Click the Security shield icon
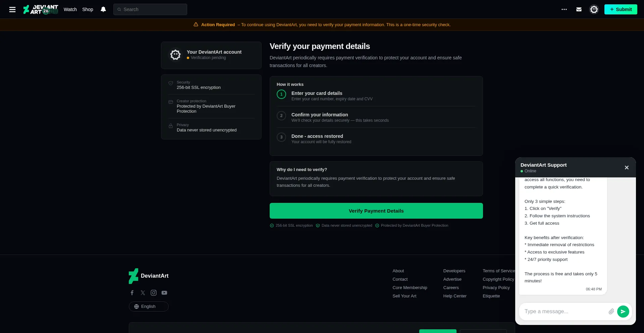644x333 pixels. click(171, 83)
